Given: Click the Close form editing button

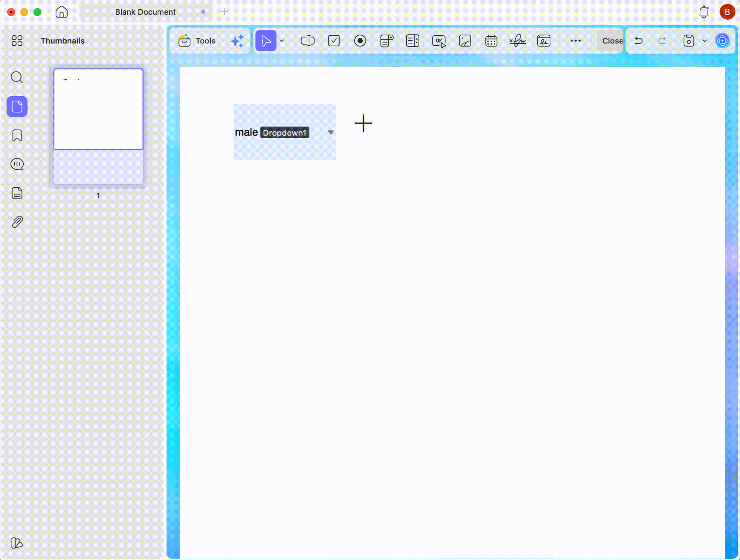Looking at the screenshot, I should pyautogui.click(x=610, y=41).
